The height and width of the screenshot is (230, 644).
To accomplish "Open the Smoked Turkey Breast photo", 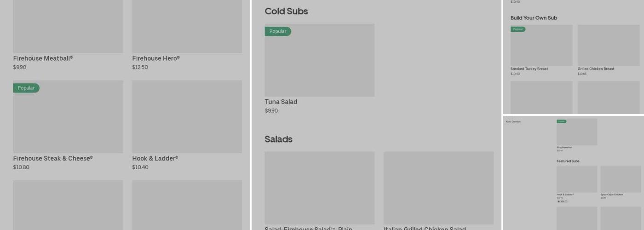I will click(x=541, y=48).
